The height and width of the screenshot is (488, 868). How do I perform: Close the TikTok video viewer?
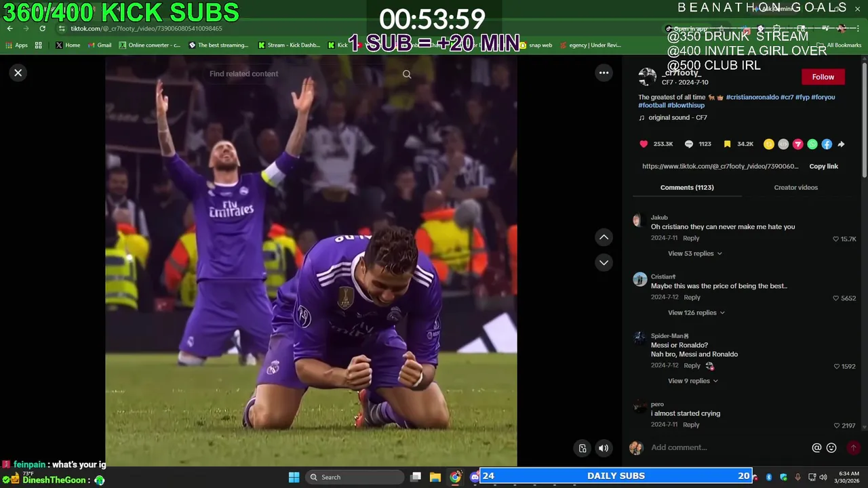click(x=18, y=73)
